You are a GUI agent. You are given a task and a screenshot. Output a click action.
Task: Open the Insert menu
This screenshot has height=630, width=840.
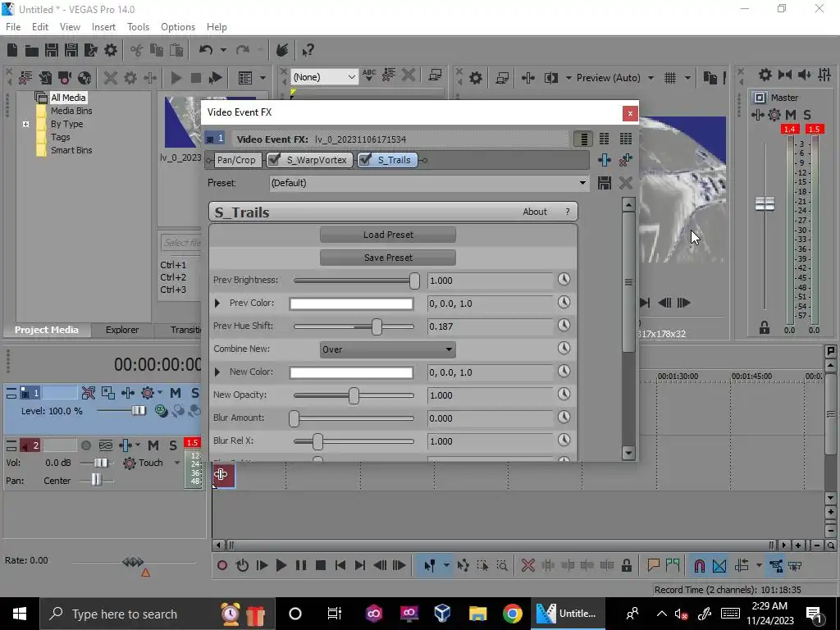click(103, 27)
